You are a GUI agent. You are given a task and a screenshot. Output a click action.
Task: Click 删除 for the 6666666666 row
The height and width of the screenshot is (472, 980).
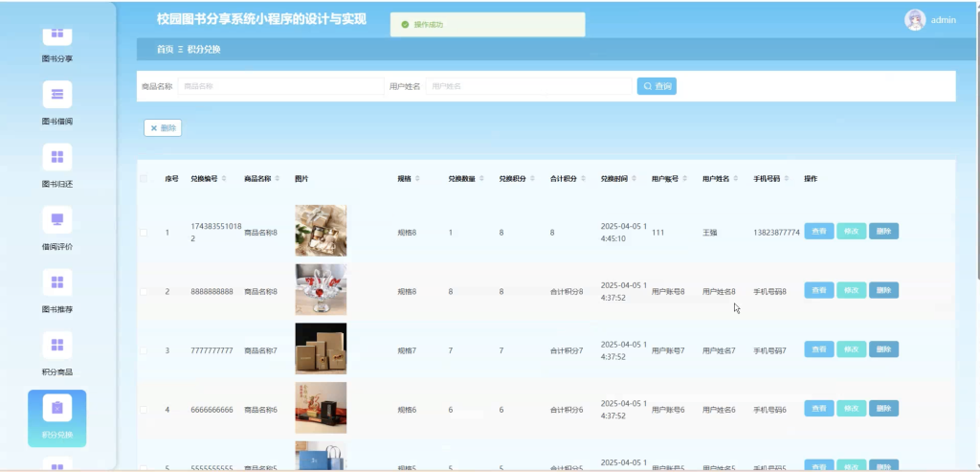click(883, 408)
